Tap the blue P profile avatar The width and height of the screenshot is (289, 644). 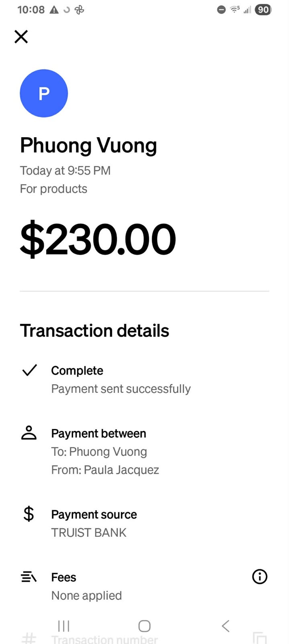[x=44, y=93]
